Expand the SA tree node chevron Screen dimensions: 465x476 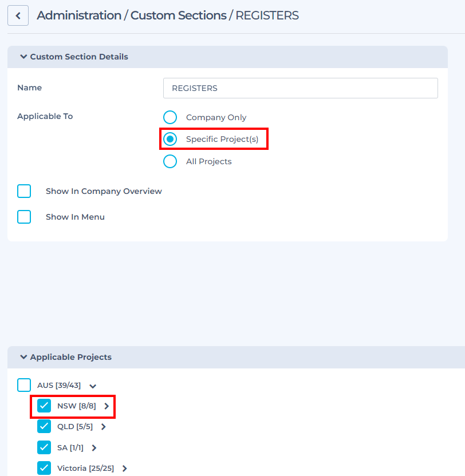click(94, 448)
